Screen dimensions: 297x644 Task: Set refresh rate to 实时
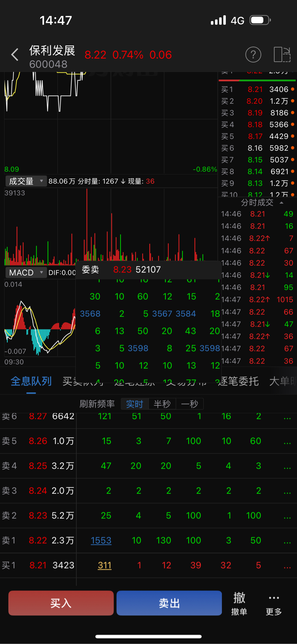[135, 404]
